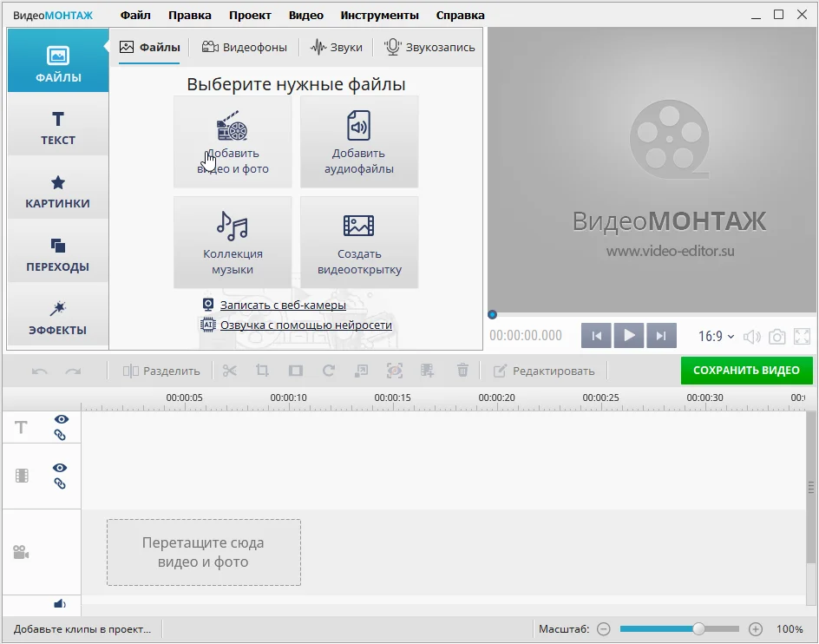Click the Масштаб zoom slider handle
819x644 pixels.
click(x=698, y=628)
